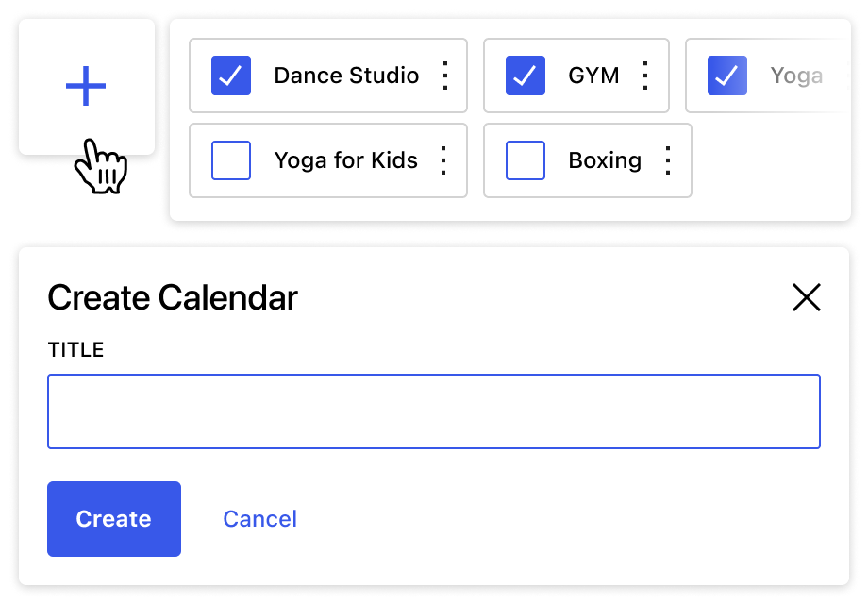Check the Boxing calendar checkbox
Image resolution: width=868 pixels, height=604 pixels.
click(526, 160)
